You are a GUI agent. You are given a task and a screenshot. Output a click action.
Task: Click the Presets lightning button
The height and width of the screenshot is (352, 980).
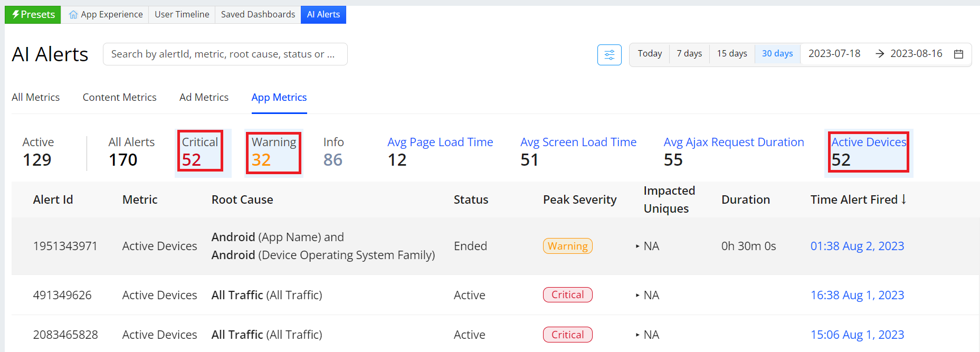[x=33, y=14]
